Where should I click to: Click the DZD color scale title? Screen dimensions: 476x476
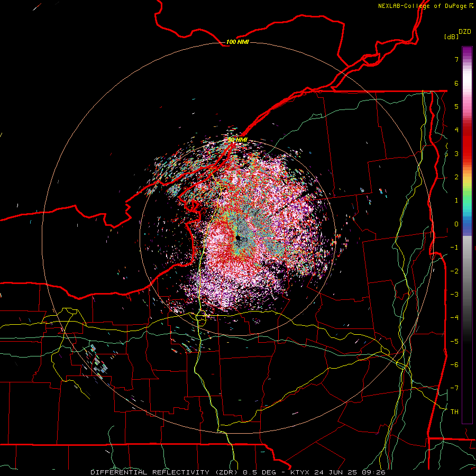coord(465,32)
